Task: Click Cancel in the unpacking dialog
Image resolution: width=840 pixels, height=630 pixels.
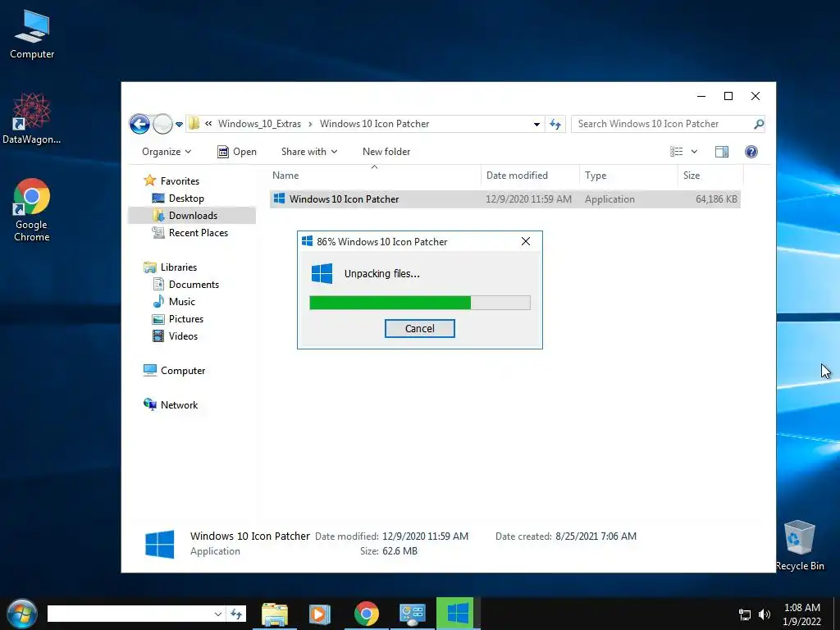Action: coord(419,328)
